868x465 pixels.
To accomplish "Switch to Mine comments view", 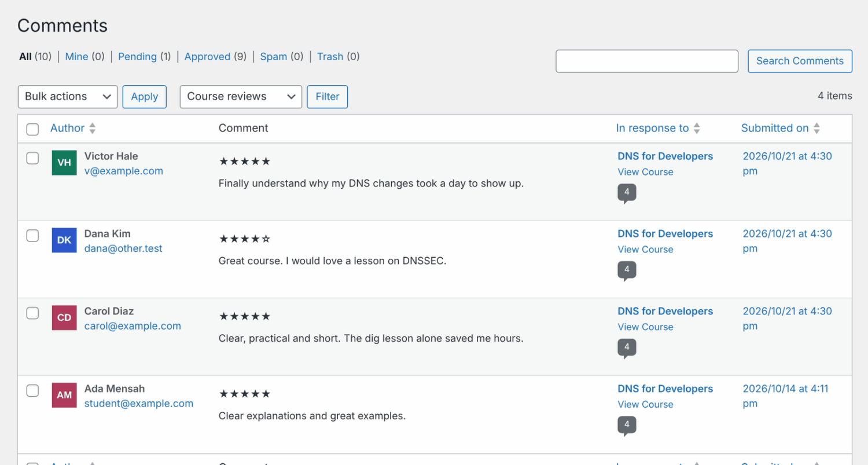I will pyautogui.click(x=84, y=57).
